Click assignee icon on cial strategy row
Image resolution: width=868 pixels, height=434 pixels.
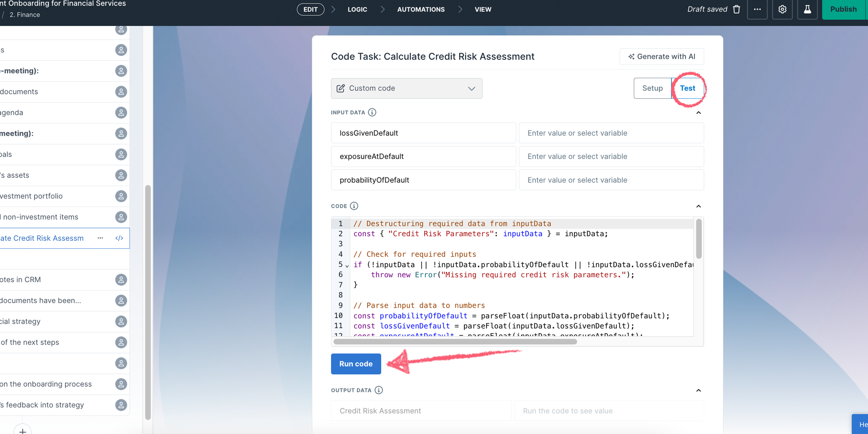click(x=121, y=321)
